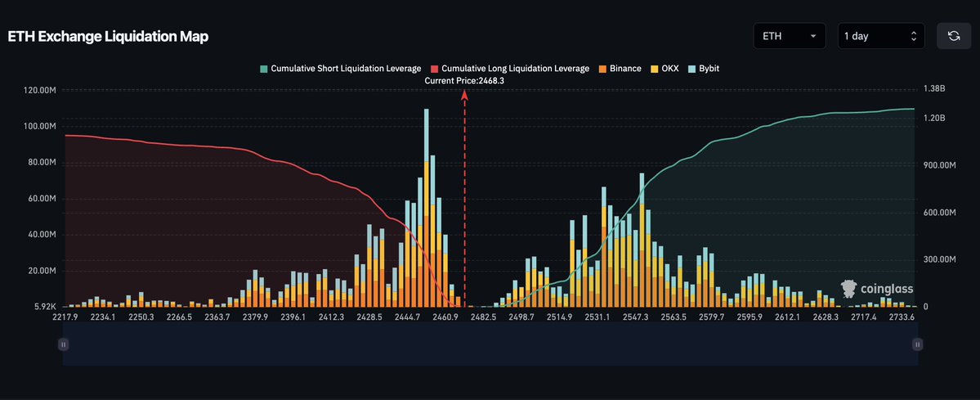Open the ETH coin dropdown
980x400 pixels.
(x=790, y=36)
